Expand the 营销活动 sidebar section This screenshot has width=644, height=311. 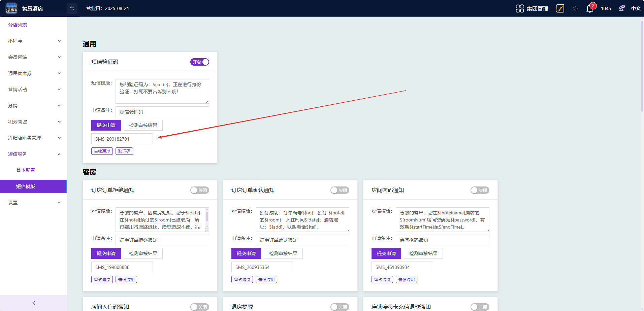[x=34, y=90]
